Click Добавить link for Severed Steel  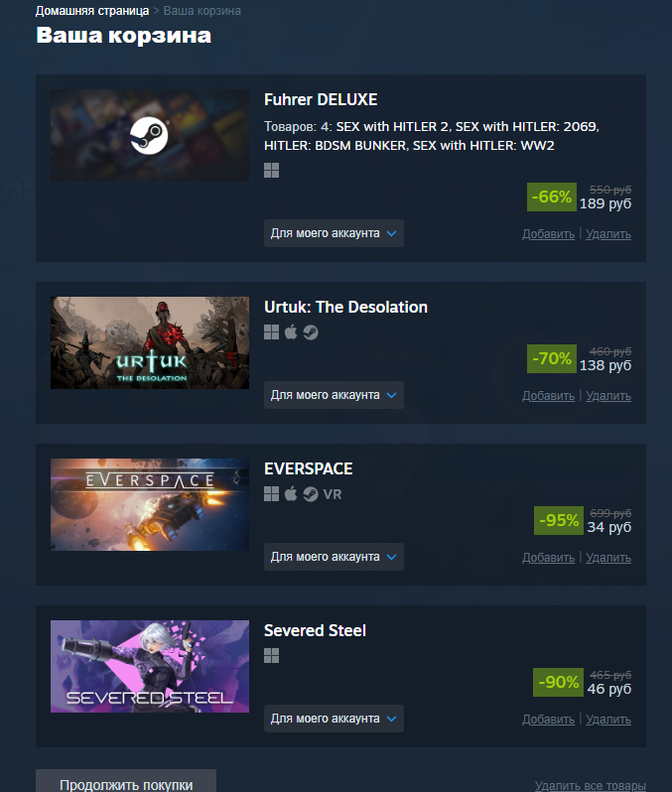(548, 720)
